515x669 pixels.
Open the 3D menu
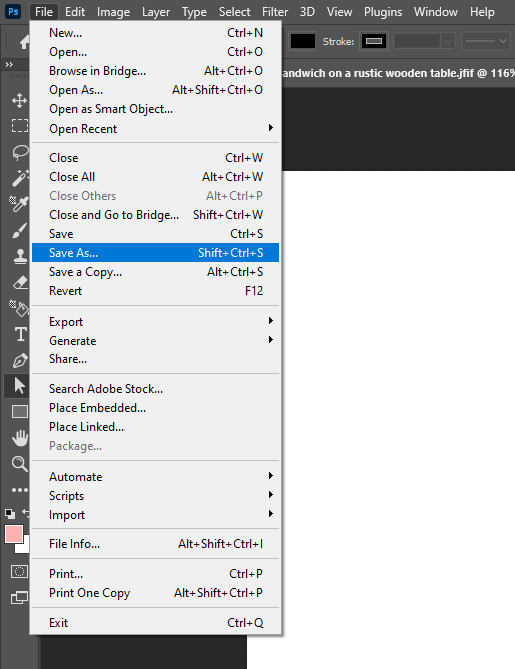tap(307, 12)
